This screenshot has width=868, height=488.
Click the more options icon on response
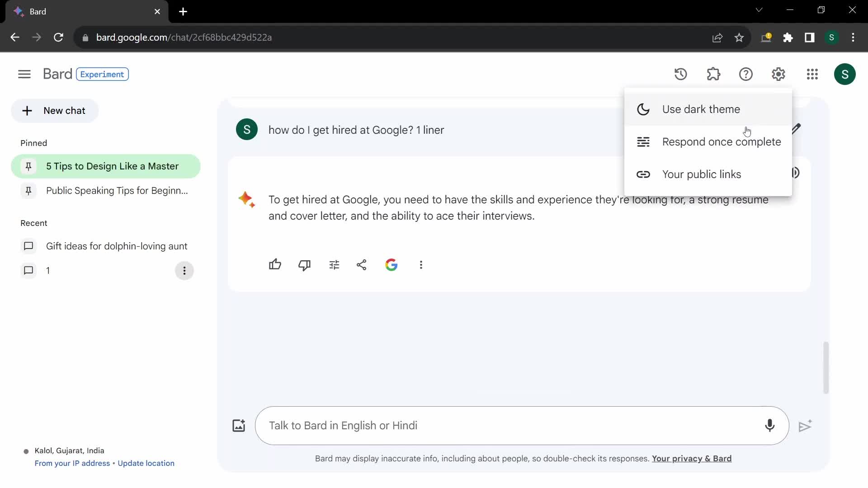[421, 264]
